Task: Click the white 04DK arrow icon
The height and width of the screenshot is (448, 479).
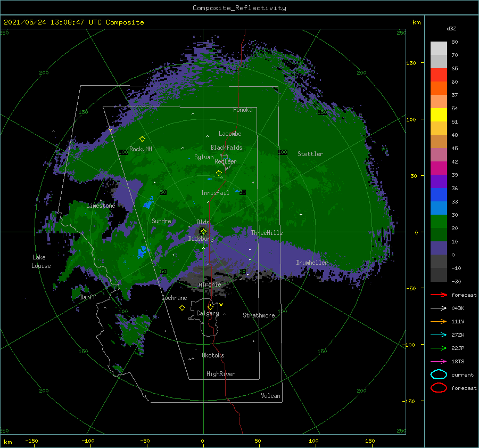Action: (x=439, y=308)
